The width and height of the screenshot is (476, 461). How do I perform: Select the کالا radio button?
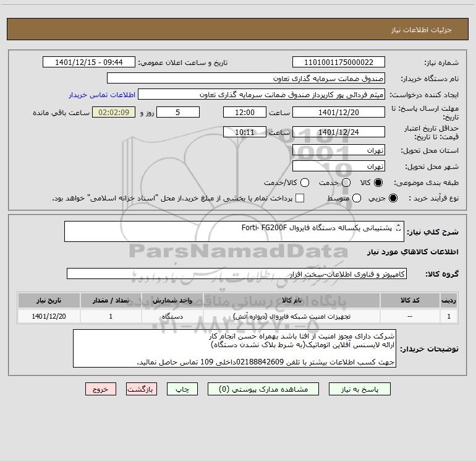click(x=378, y=183)
